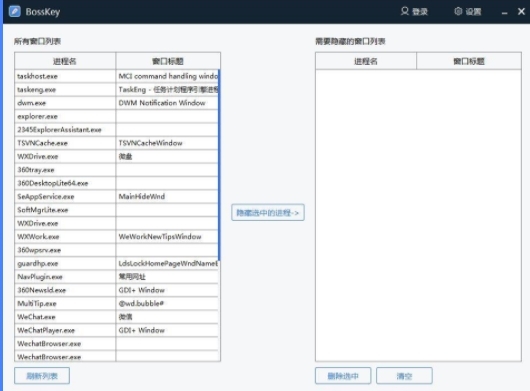
Task: Select the explorer.exe process
Action: (x=116, y=116)
